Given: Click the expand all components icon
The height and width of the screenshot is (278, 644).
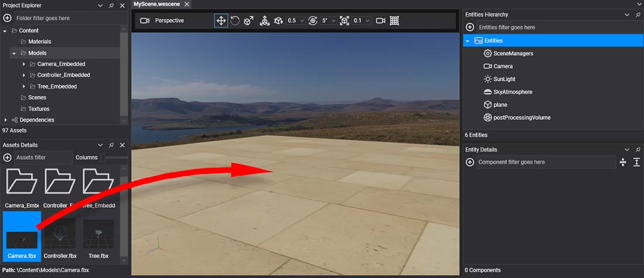Looking at the screenshot, I should (x=636, y=162).
